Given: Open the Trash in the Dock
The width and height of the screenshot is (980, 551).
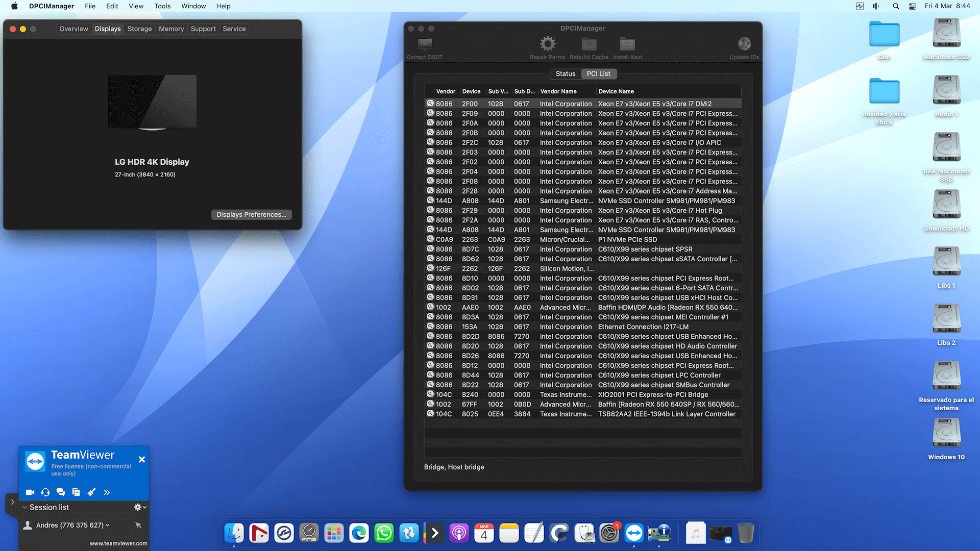Looking at the screenshot, I should point(746,533).
